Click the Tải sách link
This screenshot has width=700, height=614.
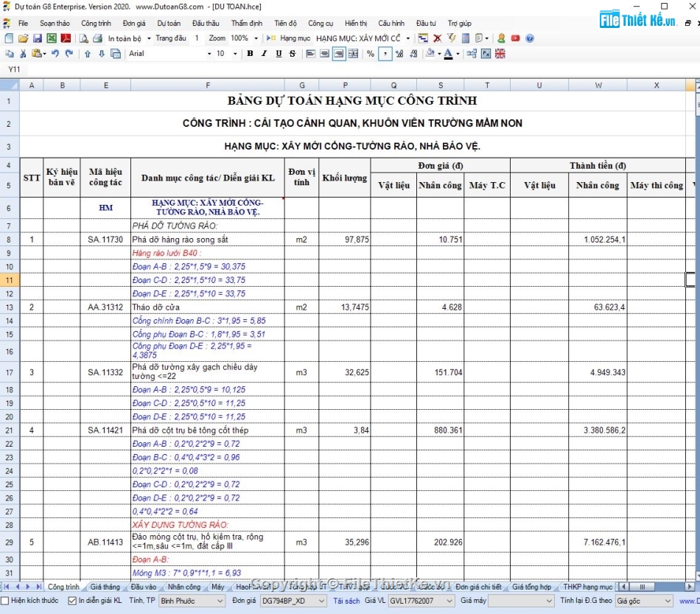point(346,601)
